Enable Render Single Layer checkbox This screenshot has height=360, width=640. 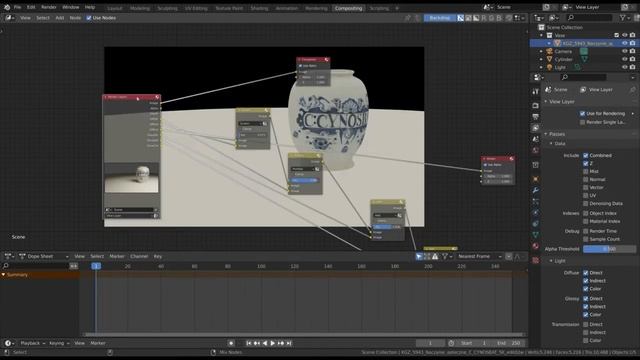[x=582, y=122]
